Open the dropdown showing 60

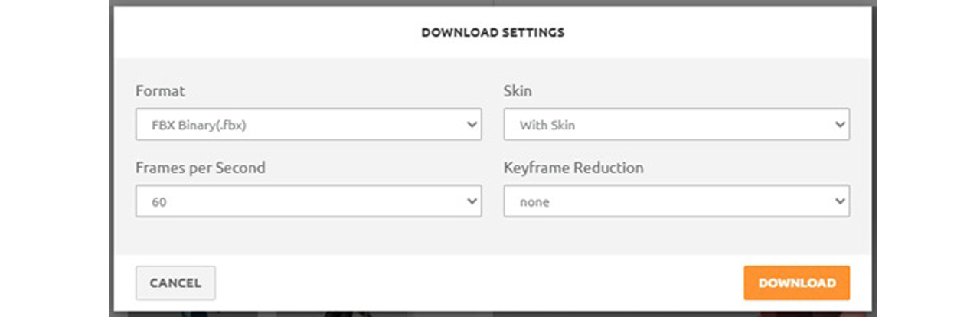[x=299, y=201]
